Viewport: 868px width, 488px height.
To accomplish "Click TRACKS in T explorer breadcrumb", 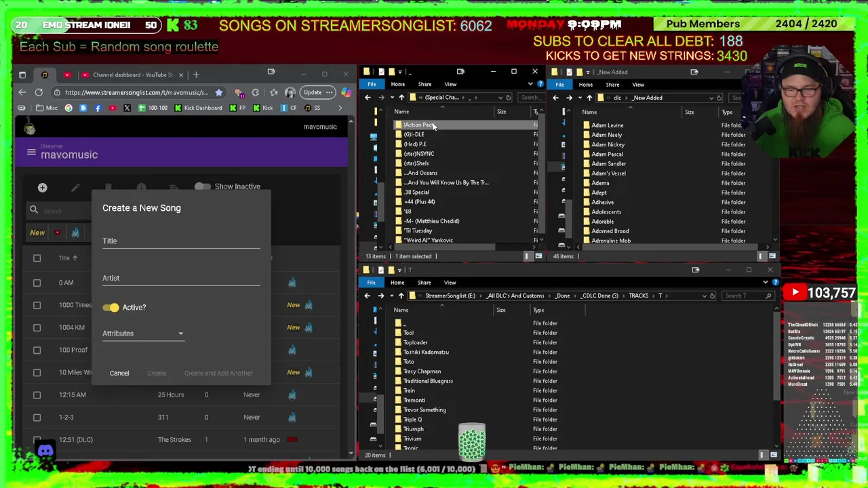I will [x=638, y=296].
